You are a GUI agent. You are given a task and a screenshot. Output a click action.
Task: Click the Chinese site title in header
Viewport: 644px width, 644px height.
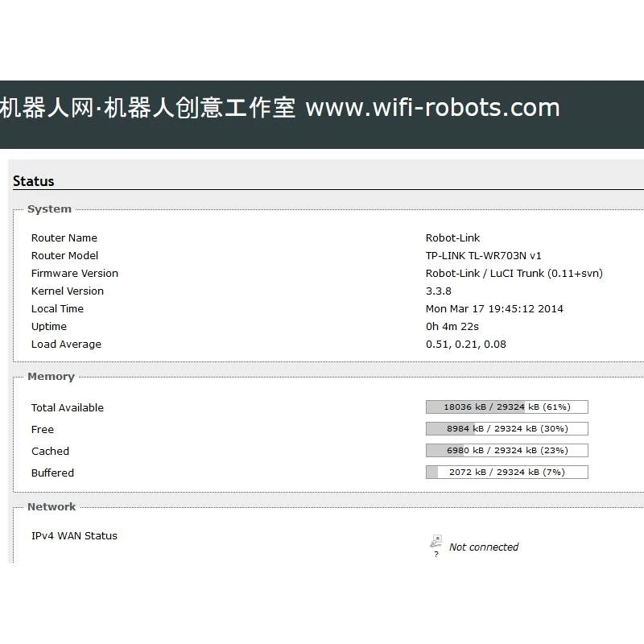point(148,108)
